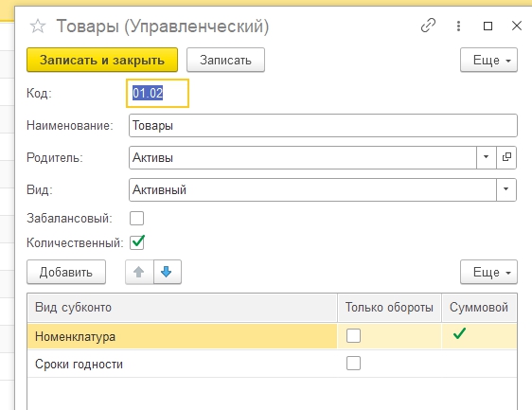The height and width of the screenshot is (410, 532).
Task: Expand the Родитель dropdown list
Action: pyautogui.click(x=487, y=157)
